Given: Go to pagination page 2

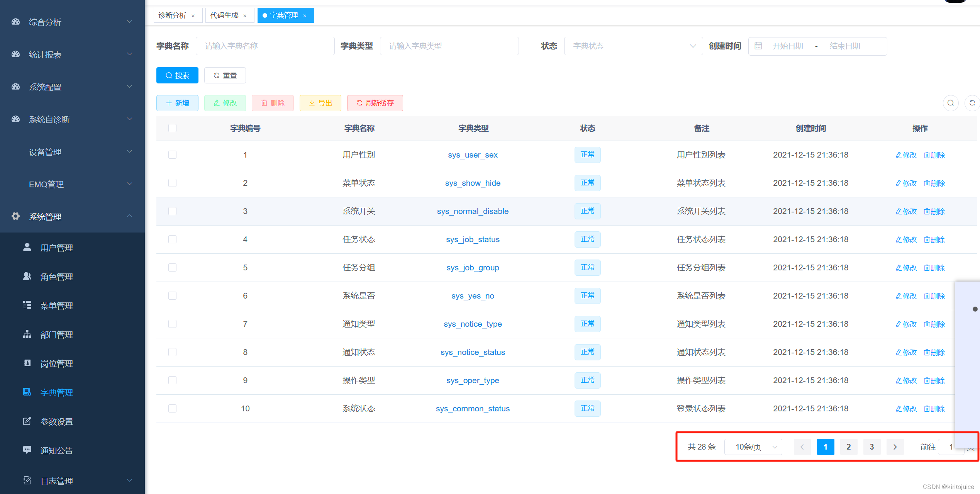Looking at the screenshot, I should pos(849,447).
